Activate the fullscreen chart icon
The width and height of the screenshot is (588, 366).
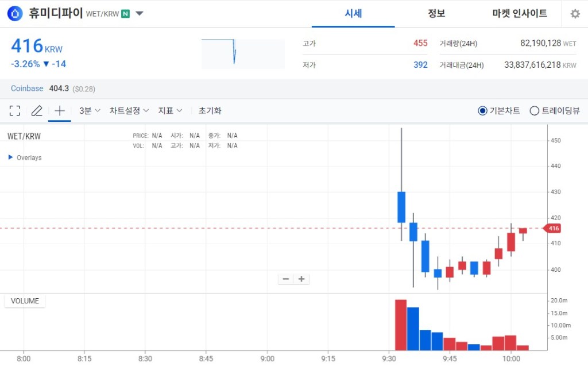[14, 110]
